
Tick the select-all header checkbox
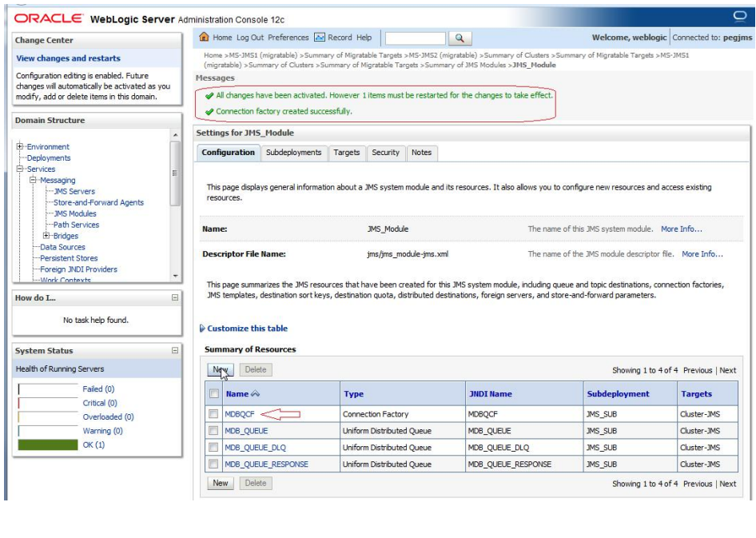[214, 393]
